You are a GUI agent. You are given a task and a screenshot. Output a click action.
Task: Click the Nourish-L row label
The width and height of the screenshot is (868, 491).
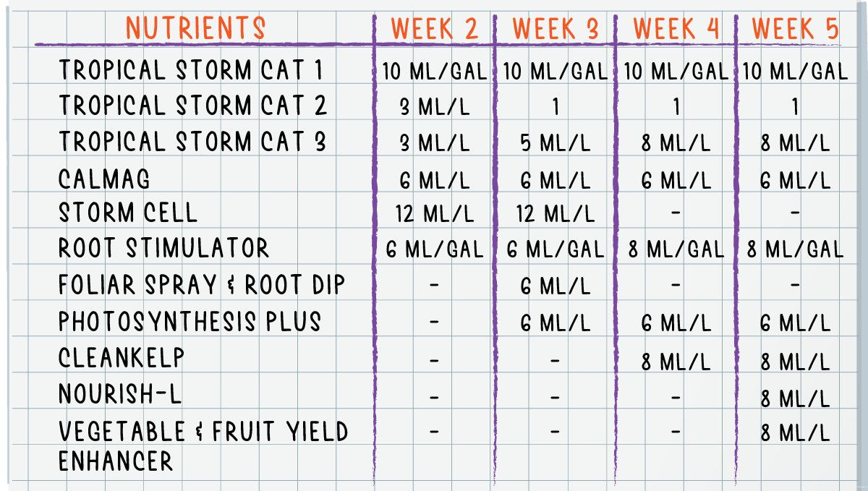click(x=120, y=394)
